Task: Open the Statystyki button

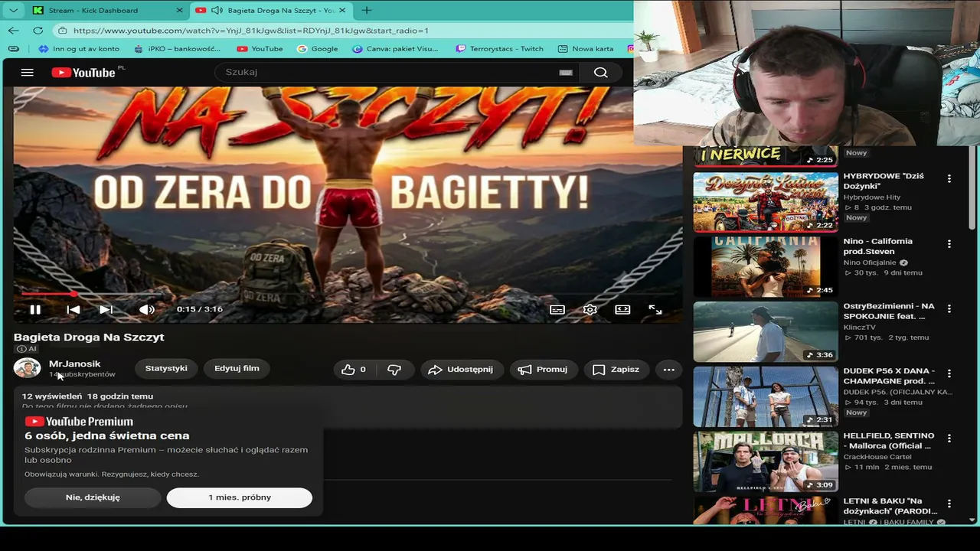Action: pos(166,369)
